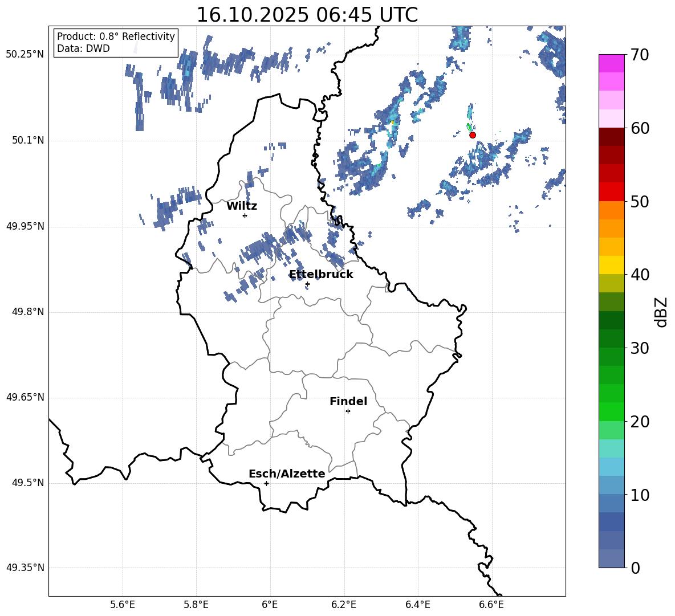Click colorbar tick label 60

coord(640,128)
